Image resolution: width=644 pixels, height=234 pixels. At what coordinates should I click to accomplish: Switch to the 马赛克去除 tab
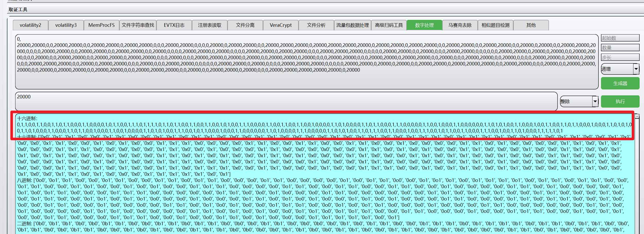point(460,25)
